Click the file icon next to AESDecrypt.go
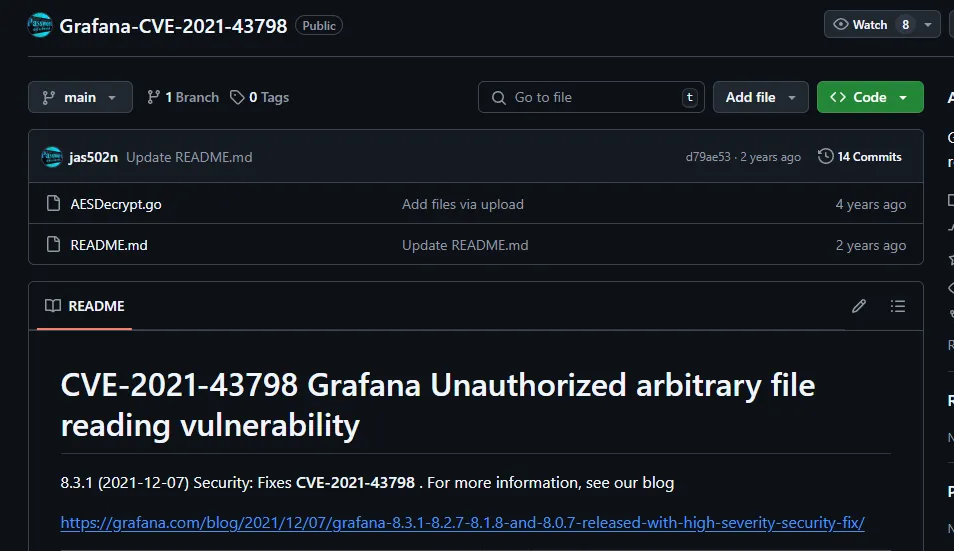This screenshot has width=954, height=551. click(x=53, y=204)
